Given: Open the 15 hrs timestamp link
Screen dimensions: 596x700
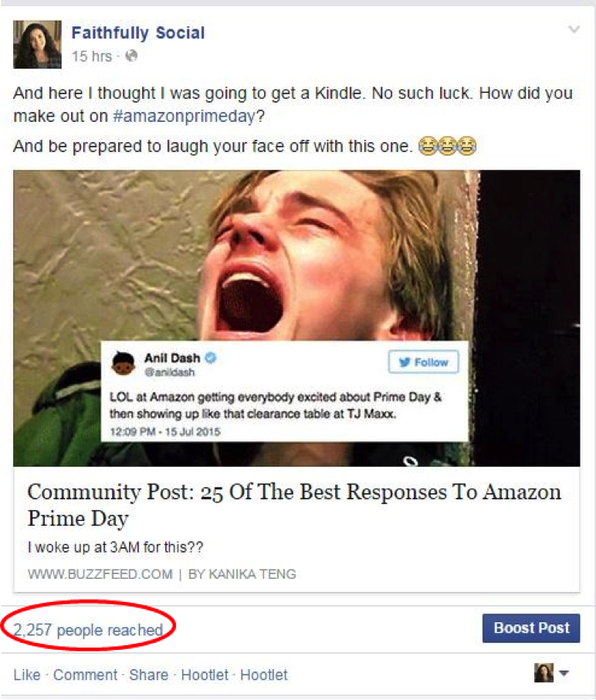Looking at the screenshot, I should [92, 56].
